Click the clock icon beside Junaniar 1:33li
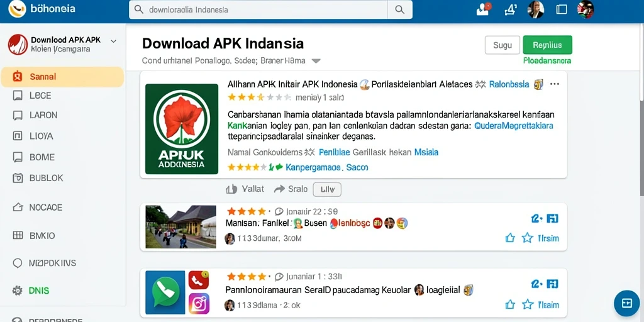 (x=279, y=277)
